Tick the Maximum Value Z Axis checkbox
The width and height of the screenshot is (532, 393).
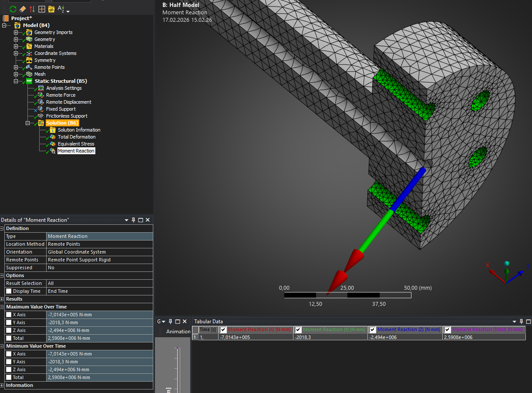[9, 330]
